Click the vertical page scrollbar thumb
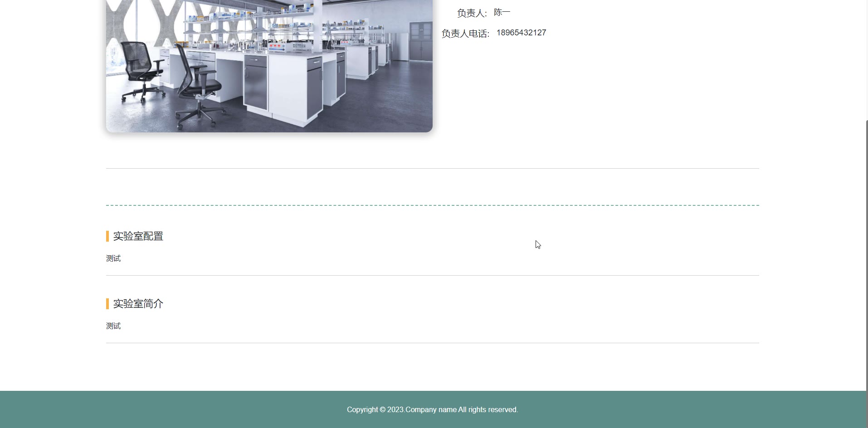 click(867, 274)
